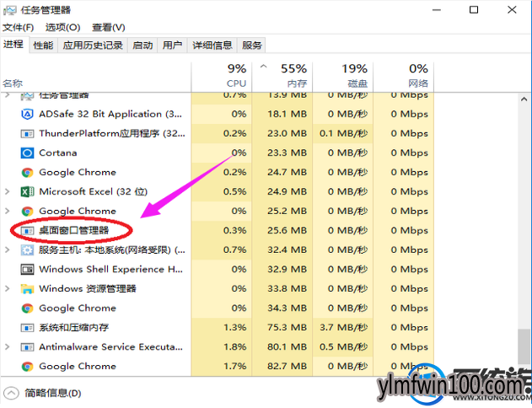Switch to the 用户 tab

[172, 46]
